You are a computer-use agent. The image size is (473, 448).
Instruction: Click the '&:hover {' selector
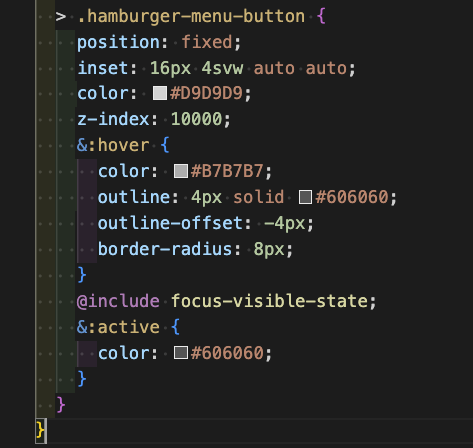click(x=123, y=145)
